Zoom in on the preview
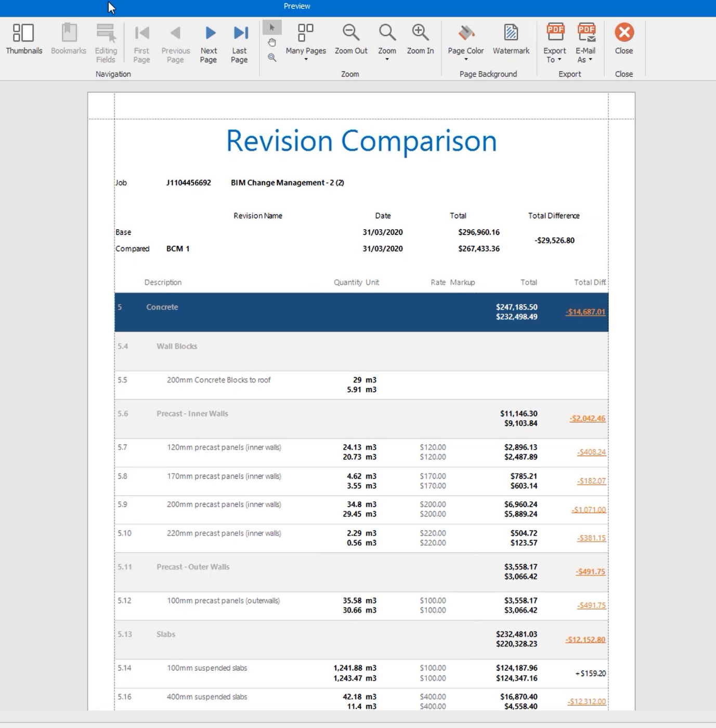 pyautogui.click(x=420, y=39)
